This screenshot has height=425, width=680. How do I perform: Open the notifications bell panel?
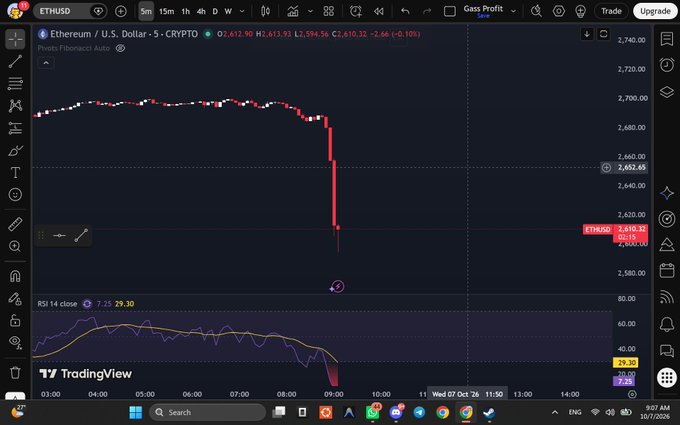tap(667, 324)
